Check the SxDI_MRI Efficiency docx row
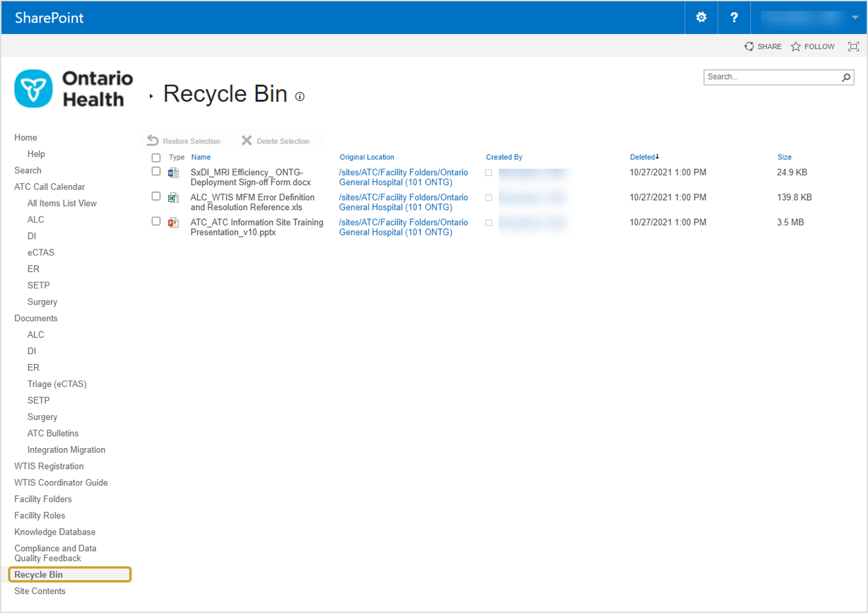Viewport: 868px width, 613px height. pyautogui.click(x=156, y=171)
